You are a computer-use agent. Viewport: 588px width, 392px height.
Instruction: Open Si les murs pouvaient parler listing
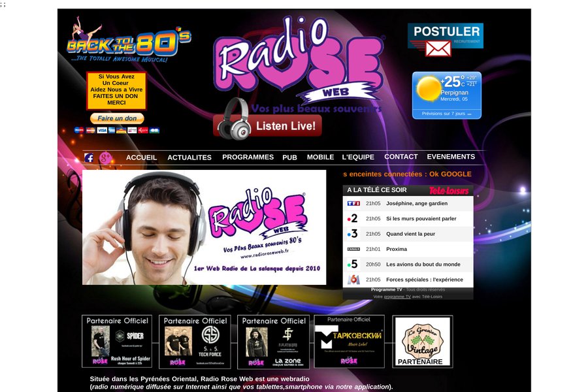pyautogui.click(x=421, y=219)
